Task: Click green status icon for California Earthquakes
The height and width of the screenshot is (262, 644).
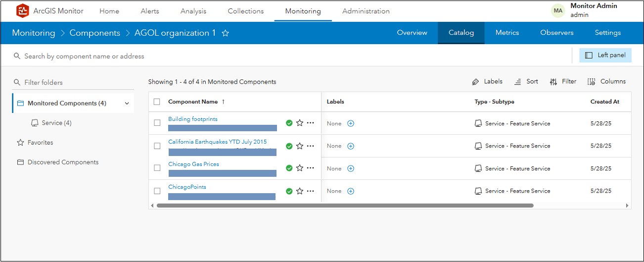Action: point(289,146)
